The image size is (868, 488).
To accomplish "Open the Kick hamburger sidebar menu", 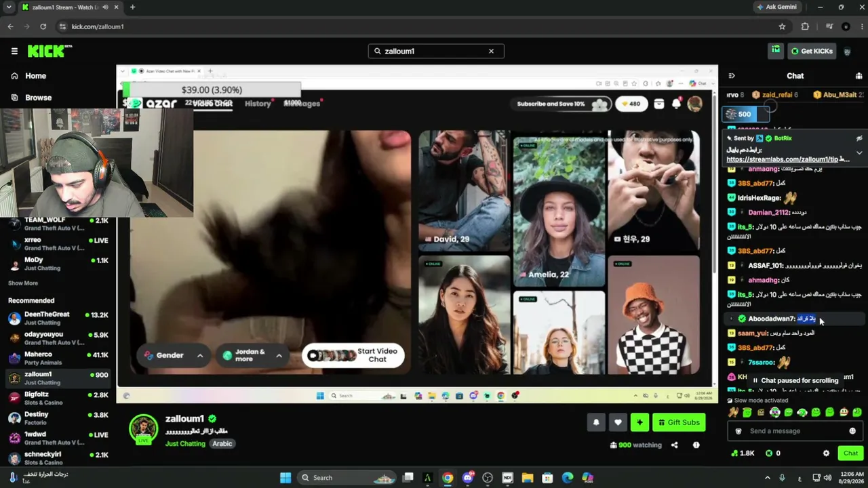I will coord(14,51).
